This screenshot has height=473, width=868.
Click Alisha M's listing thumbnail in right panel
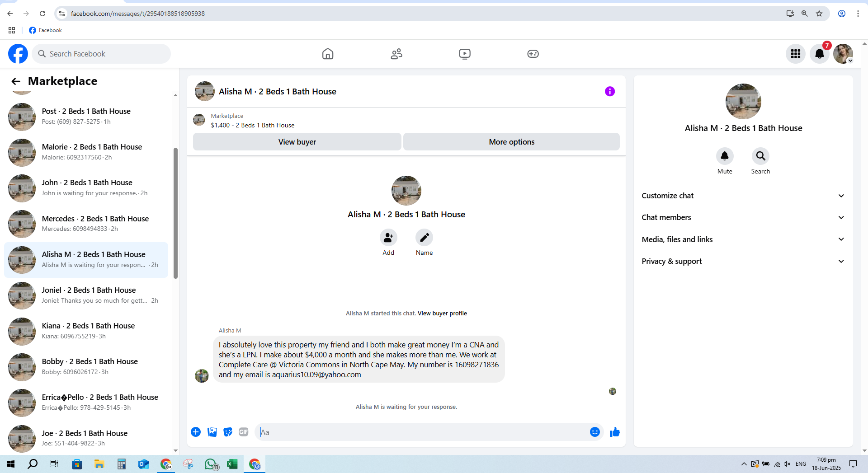743,102
